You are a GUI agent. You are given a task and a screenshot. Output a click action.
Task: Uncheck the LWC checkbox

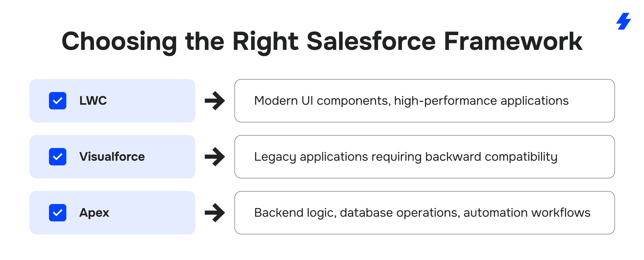pos(58,101)
